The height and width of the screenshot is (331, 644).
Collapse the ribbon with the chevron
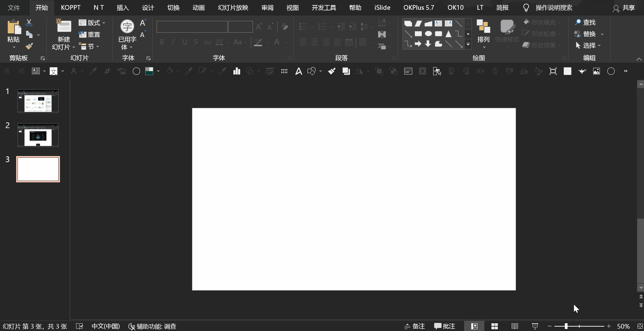point(639,59)
